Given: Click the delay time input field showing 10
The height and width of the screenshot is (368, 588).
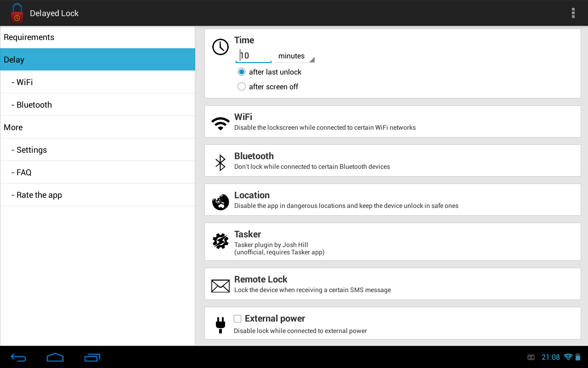Looking at the screenshot, I should 254,56.
